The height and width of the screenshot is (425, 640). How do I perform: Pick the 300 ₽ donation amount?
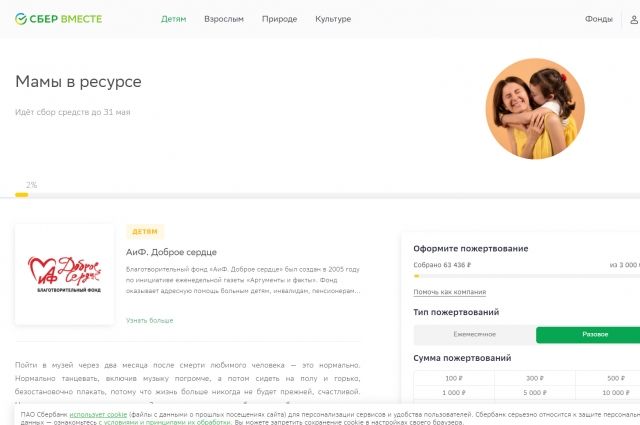tap(535, 378)
